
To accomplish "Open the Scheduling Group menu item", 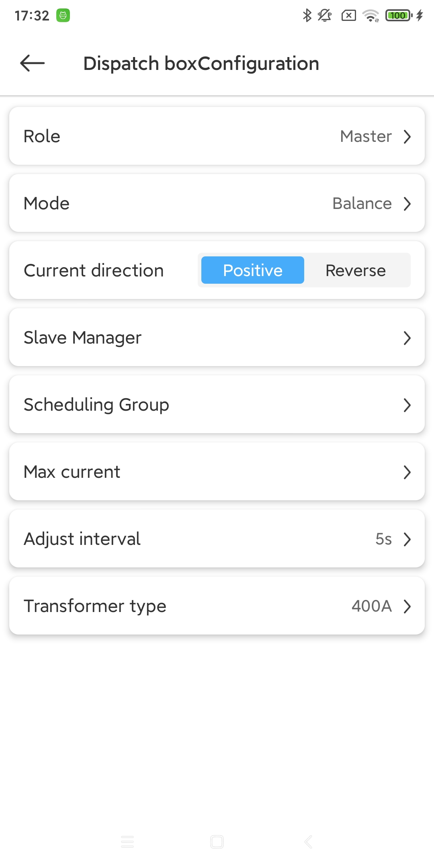I will coord(217,405).
